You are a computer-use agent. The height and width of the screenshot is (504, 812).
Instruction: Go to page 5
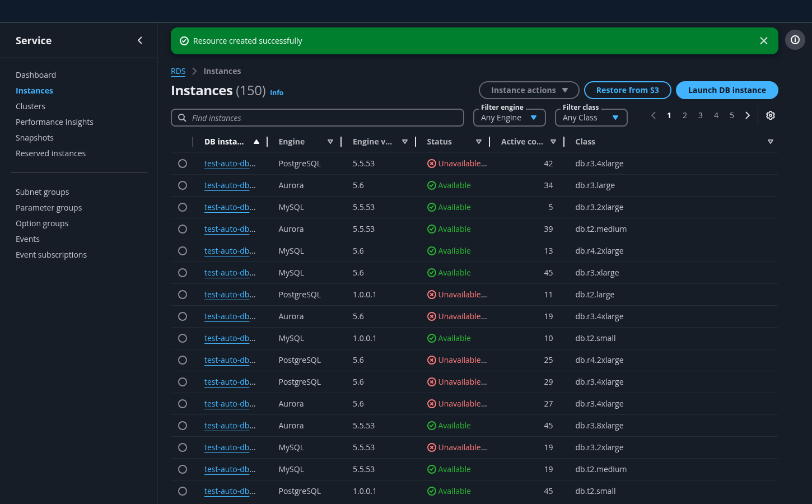point(731,115)
